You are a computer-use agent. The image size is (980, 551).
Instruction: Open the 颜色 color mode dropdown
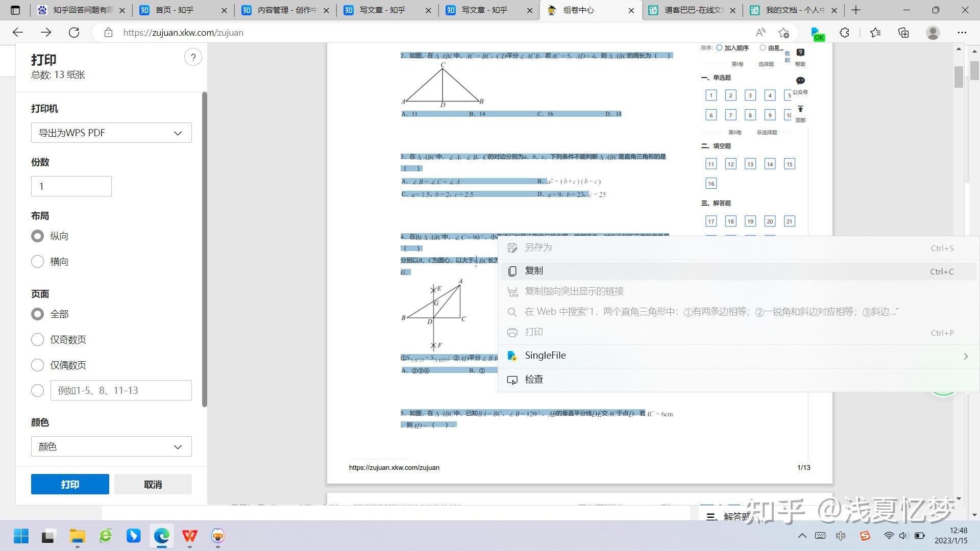(x=111, y=446)
